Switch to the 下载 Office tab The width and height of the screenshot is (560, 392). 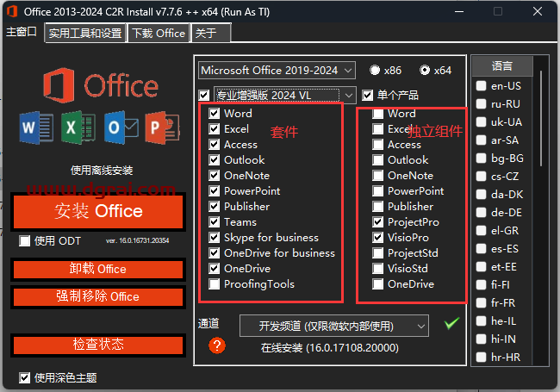159,34
